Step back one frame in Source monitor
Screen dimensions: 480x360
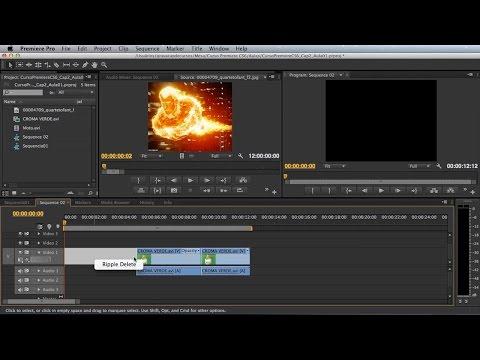pyautogui.click(x=174, y=180)
